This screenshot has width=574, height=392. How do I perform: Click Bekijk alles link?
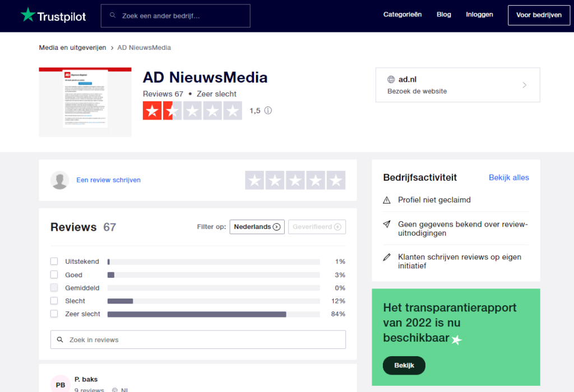click(509, 178)
